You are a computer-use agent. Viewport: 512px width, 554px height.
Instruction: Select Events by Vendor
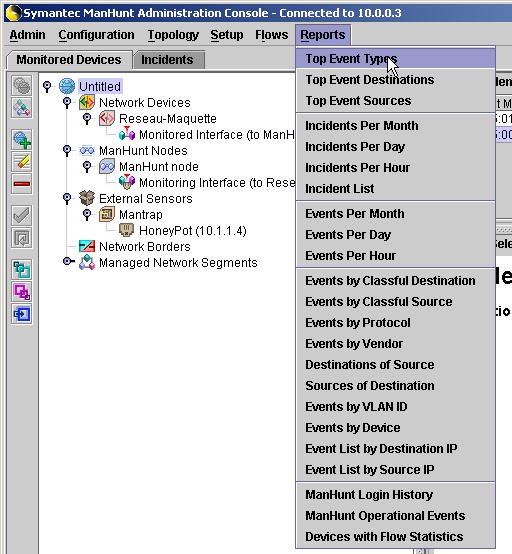click(395, 343)
